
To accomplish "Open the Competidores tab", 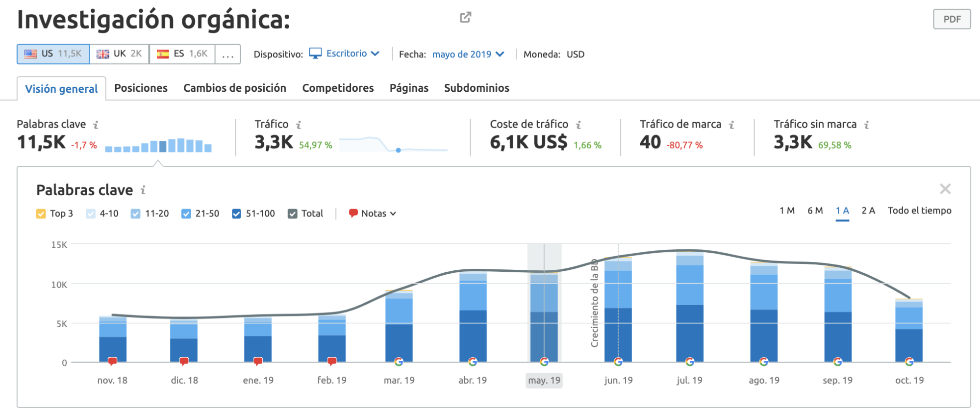I will 338,88.
